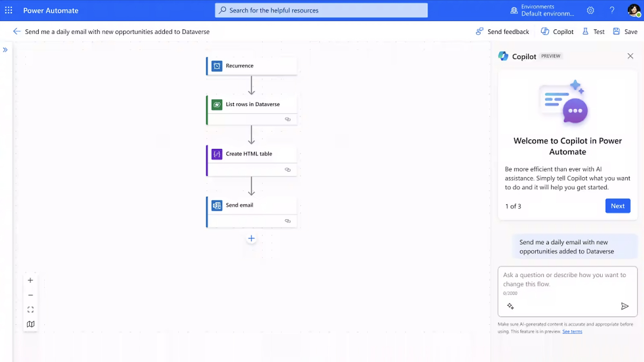The image size is (644, 362).
Task: Open the See terms link
Action: point(572,331)
